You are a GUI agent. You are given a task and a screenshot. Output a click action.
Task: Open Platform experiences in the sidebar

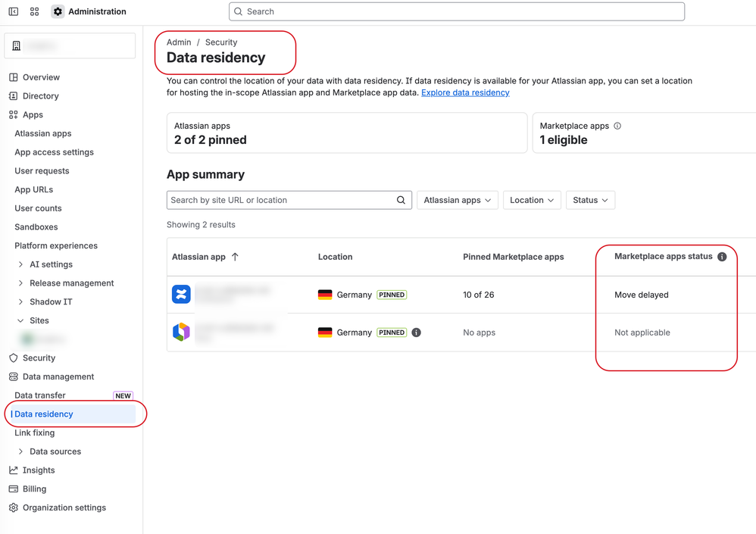(56, 246)
